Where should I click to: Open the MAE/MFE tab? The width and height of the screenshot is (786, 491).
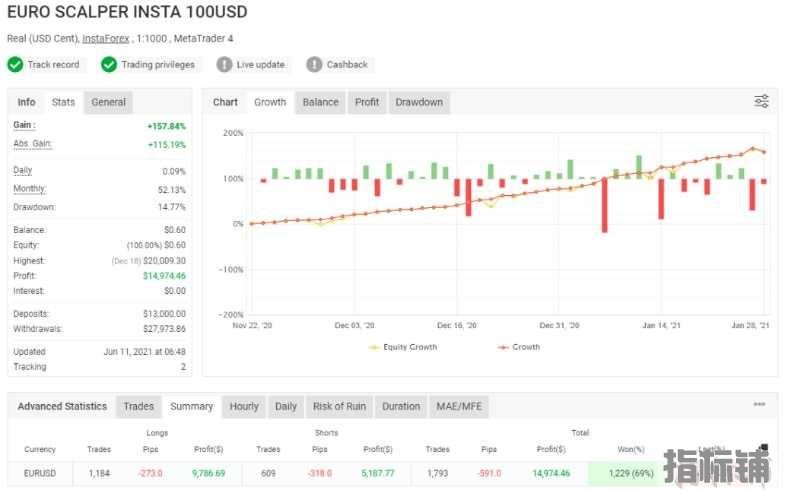(x=459, y=406)
